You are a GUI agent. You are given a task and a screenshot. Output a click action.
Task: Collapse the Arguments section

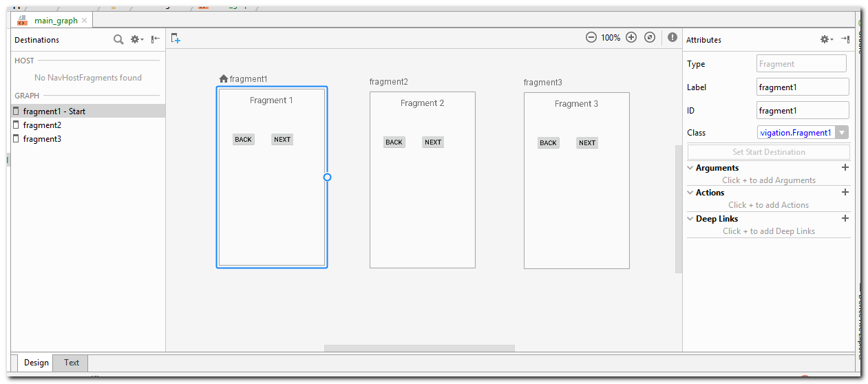coord(690,168)
